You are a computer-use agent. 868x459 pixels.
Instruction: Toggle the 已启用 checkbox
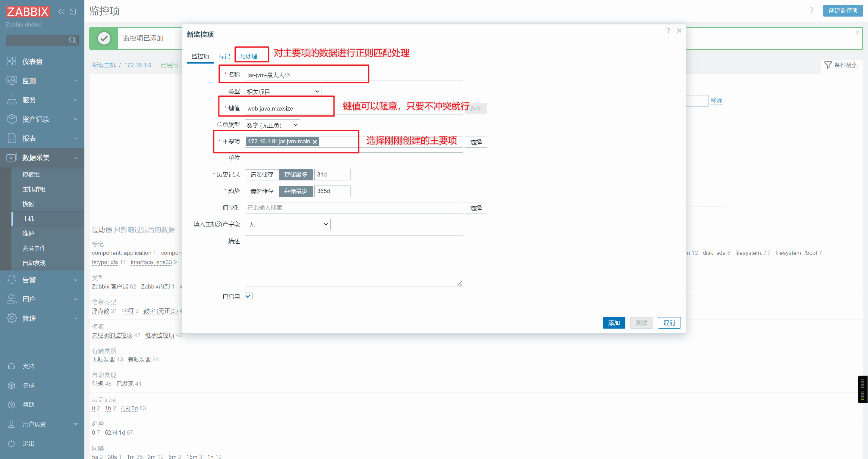[x=249, y=296]
